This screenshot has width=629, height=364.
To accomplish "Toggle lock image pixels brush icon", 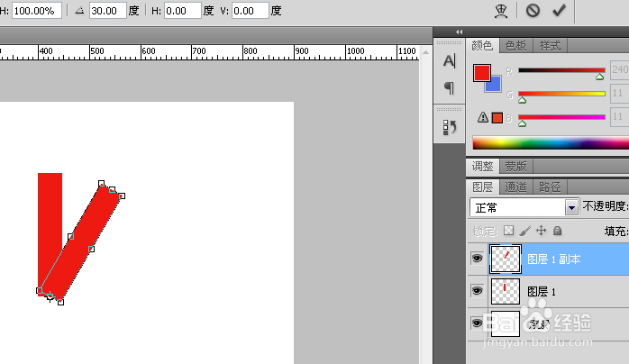I will 524,231.
